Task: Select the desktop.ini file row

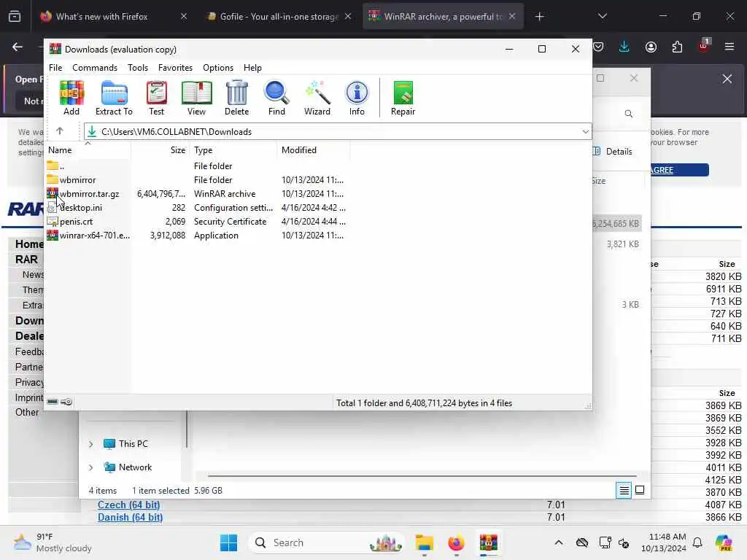Action: pyautogui.click(x=198, y=208)
